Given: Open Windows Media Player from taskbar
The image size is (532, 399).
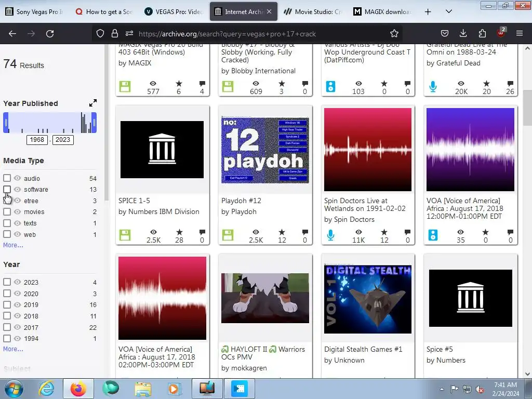Looking at the screenshot, I should (175, 389).
